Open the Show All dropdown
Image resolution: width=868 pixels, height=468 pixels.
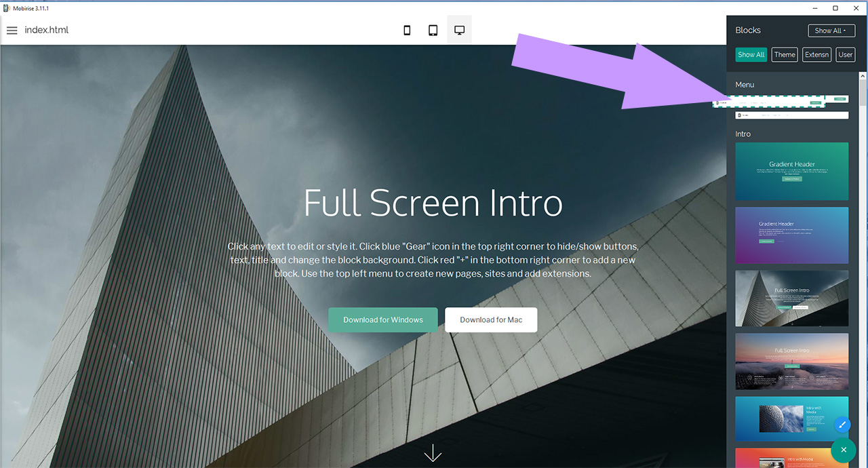[831, 30]
